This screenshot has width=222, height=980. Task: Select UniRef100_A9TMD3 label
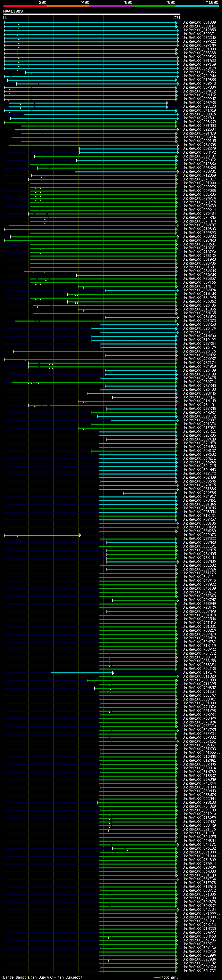pyautogui.click(x=199, y=125)
